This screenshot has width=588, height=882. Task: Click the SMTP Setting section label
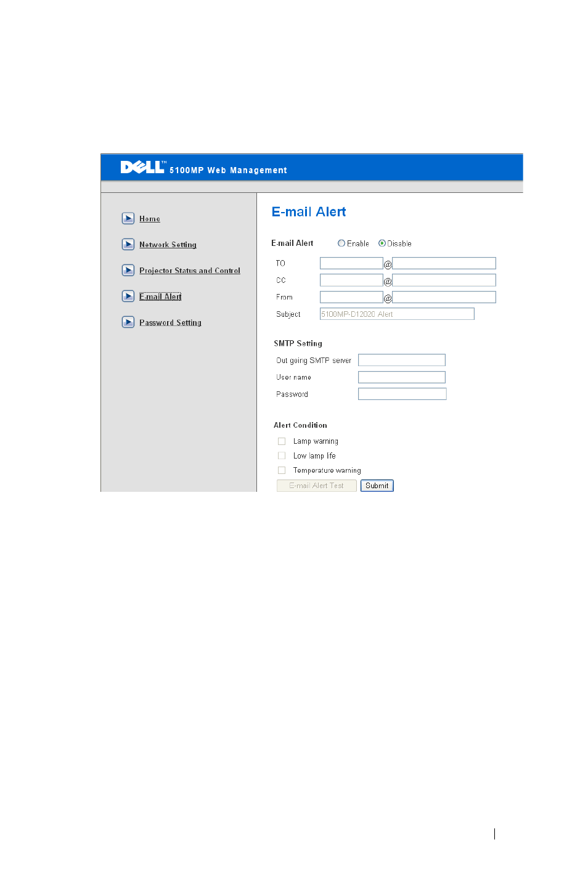click(x=298, y=343)
